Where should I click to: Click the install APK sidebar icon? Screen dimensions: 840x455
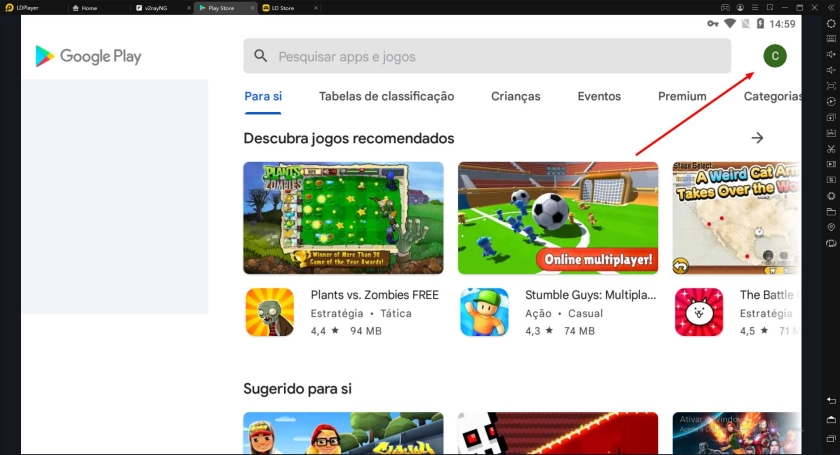[831, 133]
